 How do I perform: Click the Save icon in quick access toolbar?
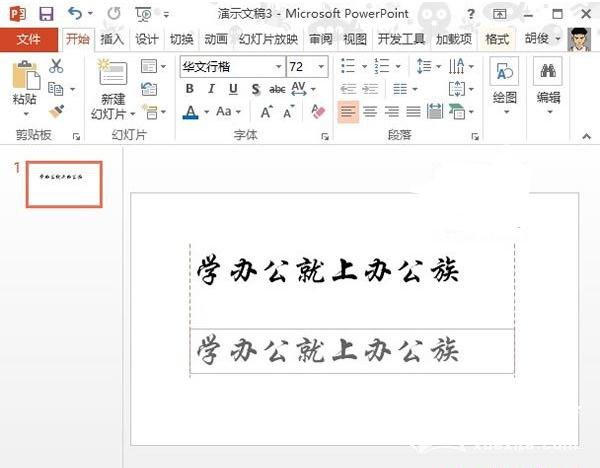click(x=46, y=14)
